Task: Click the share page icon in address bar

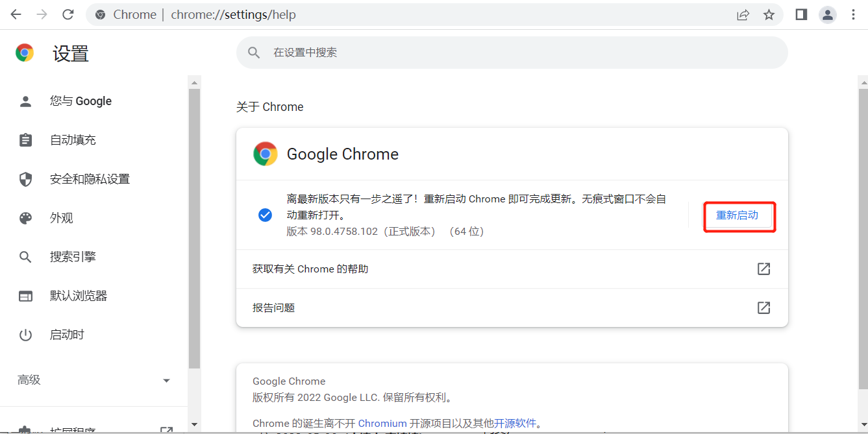Action: coord(743,14)
